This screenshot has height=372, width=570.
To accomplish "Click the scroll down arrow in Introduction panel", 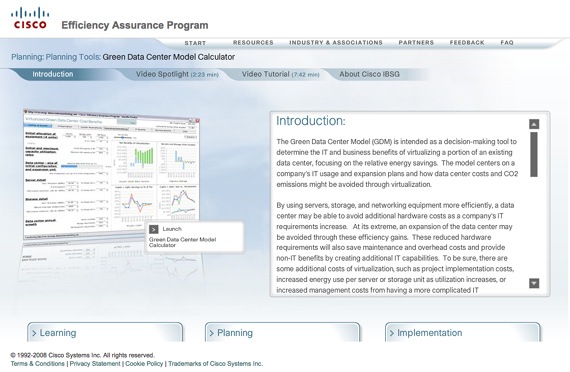I will (x=534, y=283).
